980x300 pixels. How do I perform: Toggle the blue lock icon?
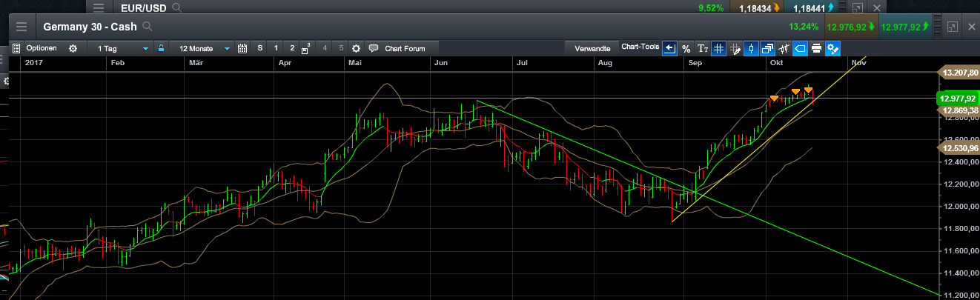(x=161, y=48)
